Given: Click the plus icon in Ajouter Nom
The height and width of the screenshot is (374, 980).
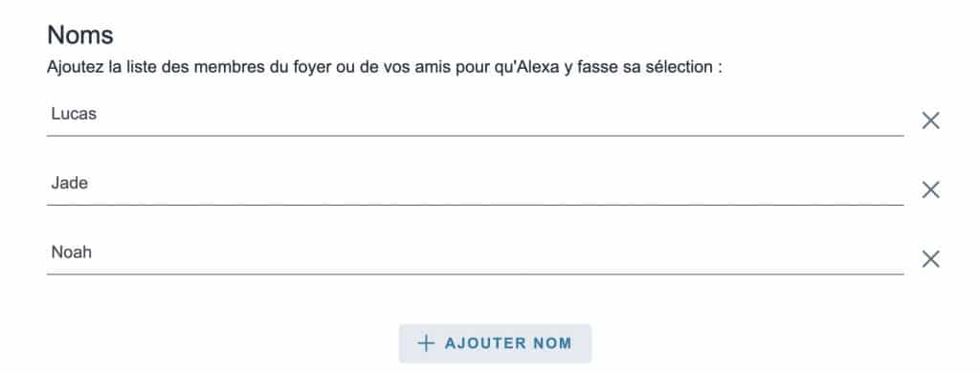Looking at the screenshot, I should point(426,343).
